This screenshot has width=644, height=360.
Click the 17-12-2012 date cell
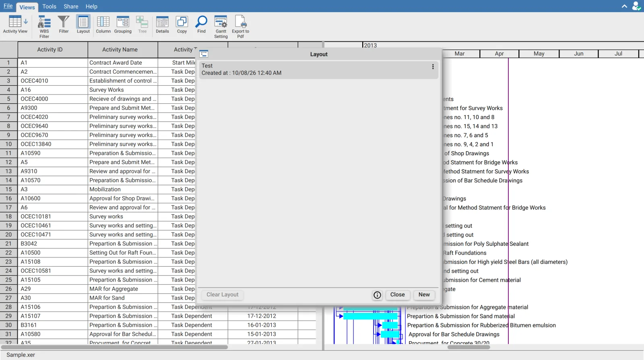tap(263, 316)
